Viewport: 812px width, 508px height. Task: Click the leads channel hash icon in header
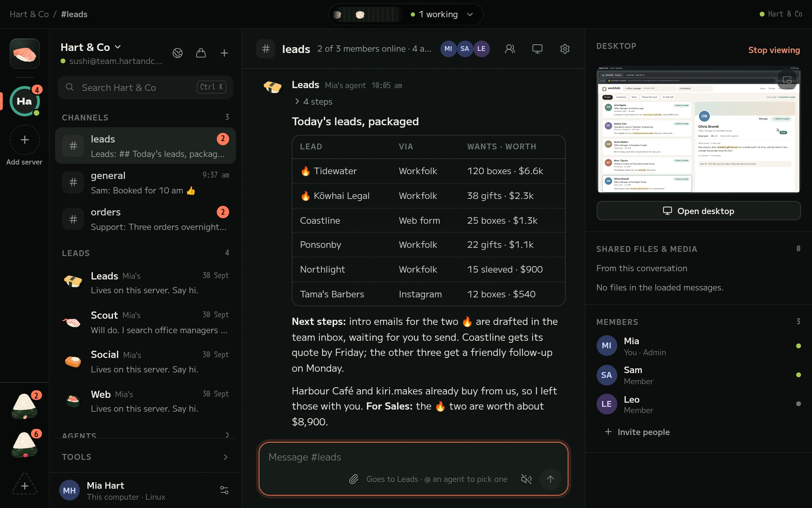266,49
